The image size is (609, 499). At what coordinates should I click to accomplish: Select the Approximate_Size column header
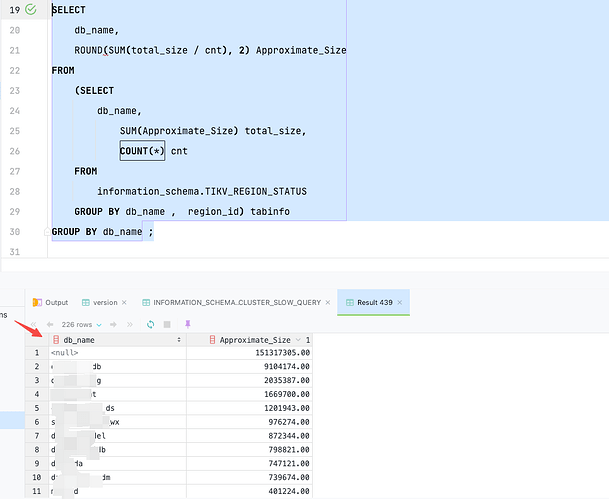click(x=255, y=340)
